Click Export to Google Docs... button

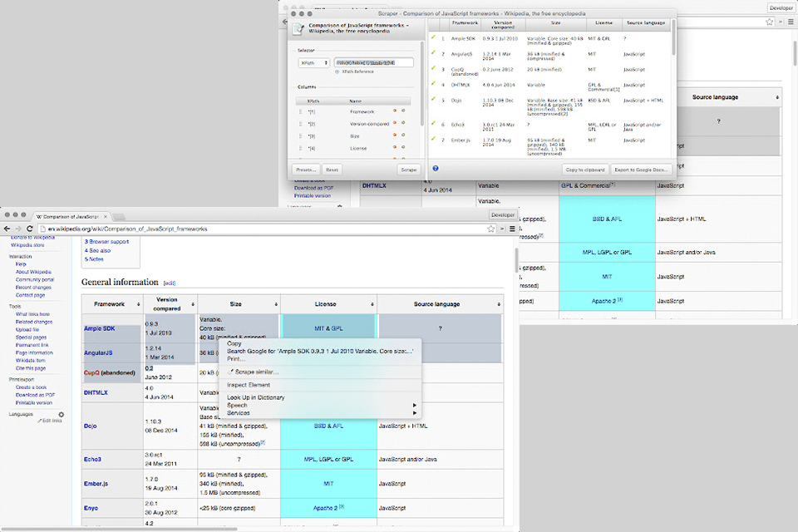pyautogui.click(x=641, y=170)
